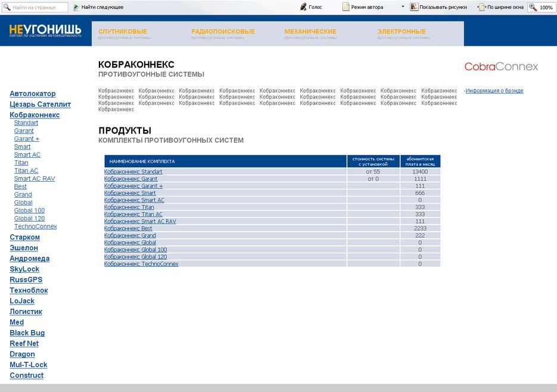Open Старком in the sidebar

click(24, 237)
